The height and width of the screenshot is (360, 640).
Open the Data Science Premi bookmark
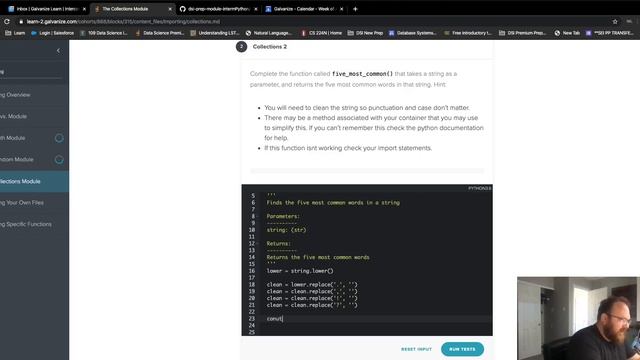click(160, 33)
